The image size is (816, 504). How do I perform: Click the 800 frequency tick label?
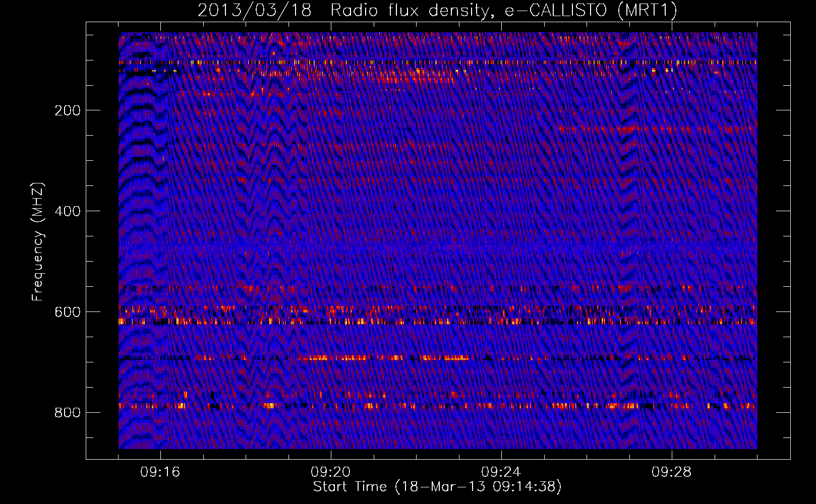[68, 413]
